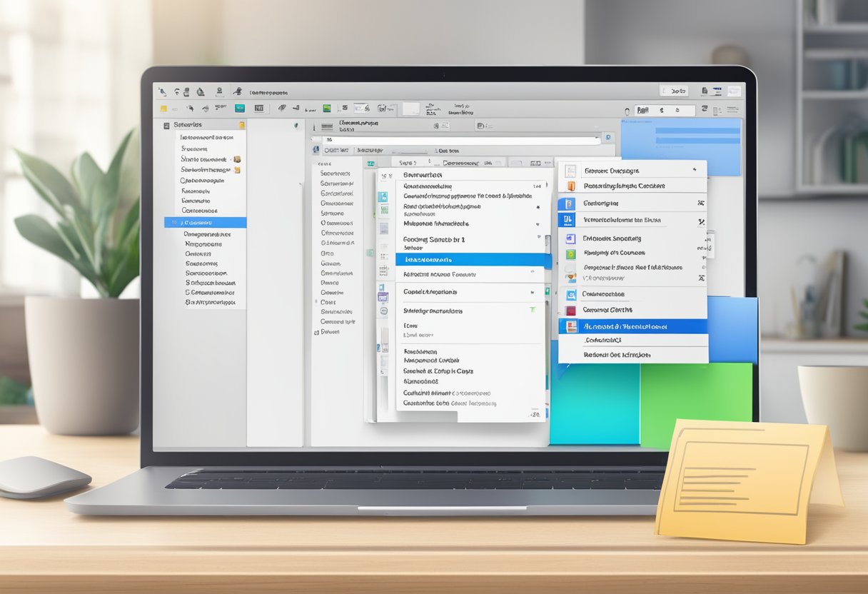
Task: Expand the submenu arrow on the top right-menu entry
Action: tap(694, 171)
